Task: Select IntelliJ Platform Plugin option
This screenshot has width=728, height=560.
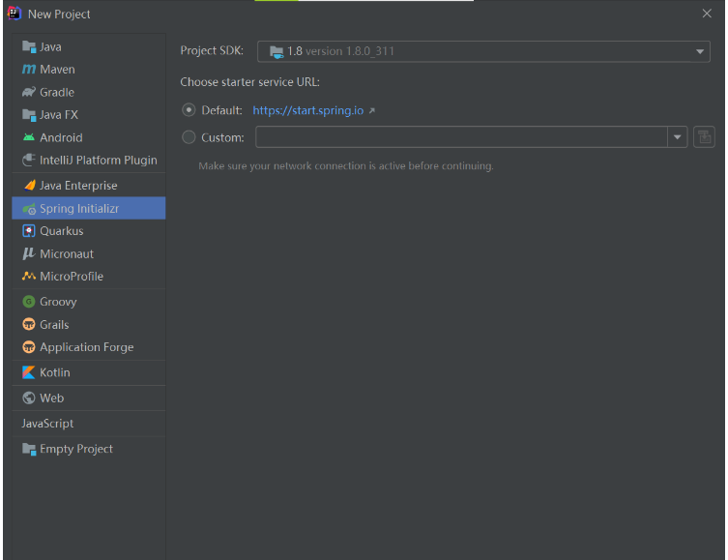Action: [x=98, y=161]
